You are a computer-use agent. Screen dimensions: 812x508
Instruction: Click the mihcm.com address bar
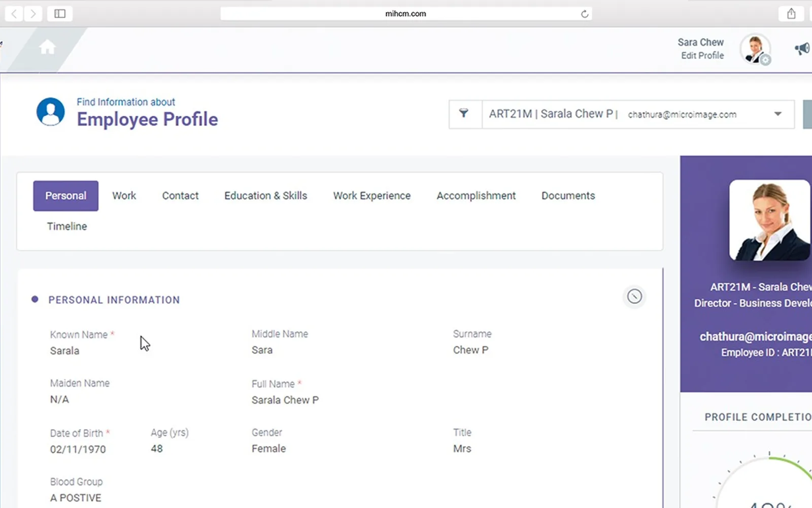406,14
